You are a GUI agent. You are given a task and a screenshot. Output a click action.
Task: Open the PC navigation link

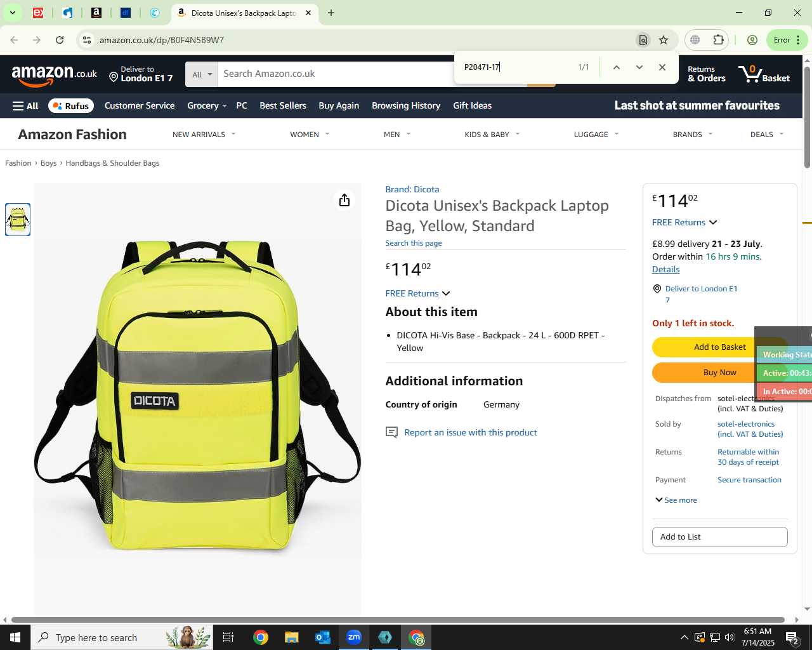(242, 106)
